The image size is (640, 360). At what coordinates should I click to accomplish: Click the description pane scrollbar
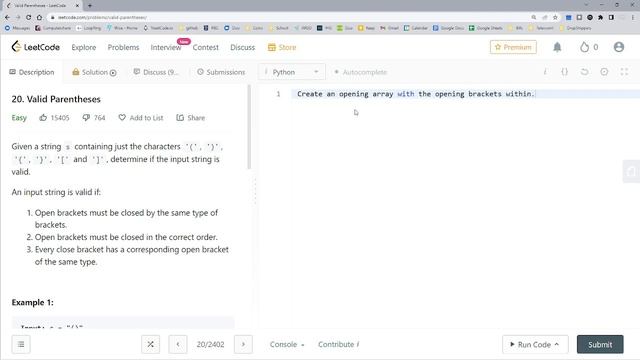[x=249, y=127]
